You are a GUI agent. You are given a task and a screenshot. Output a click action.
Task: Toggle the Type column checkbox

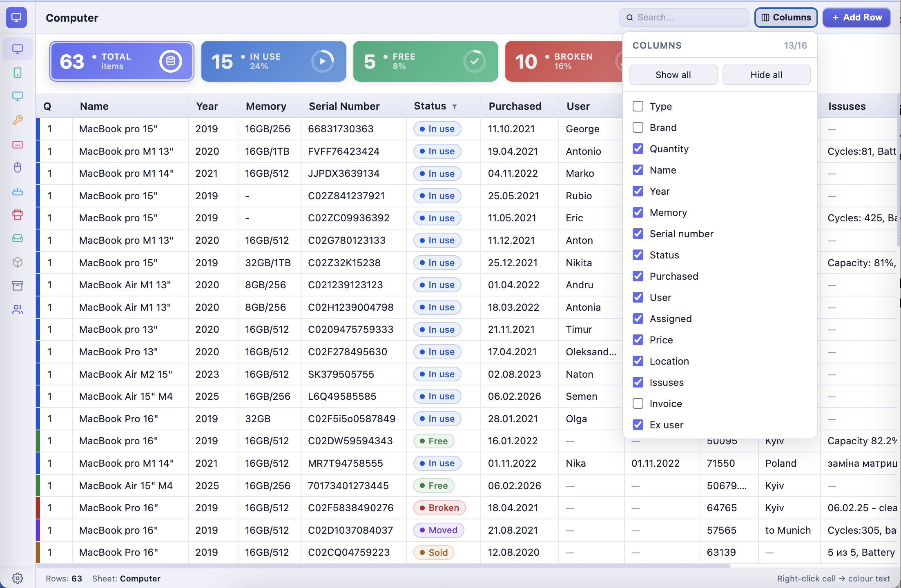coord(638,106)
